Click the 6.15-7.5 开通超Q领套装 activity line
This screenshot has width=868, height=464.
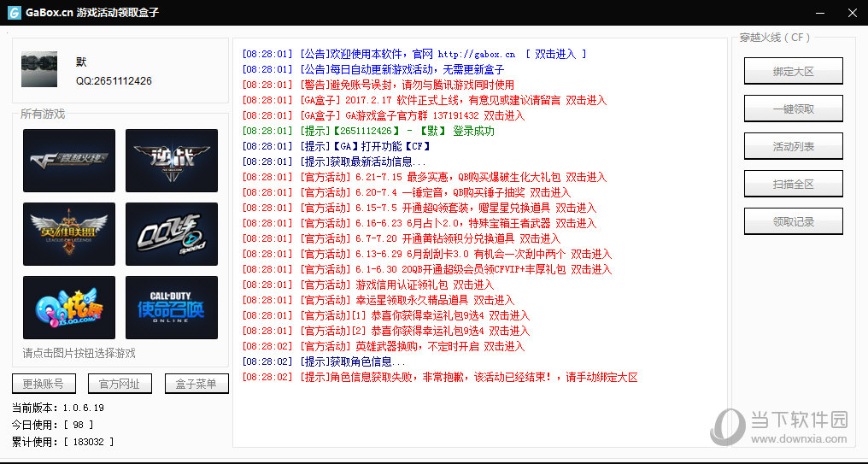coord(419,209)
